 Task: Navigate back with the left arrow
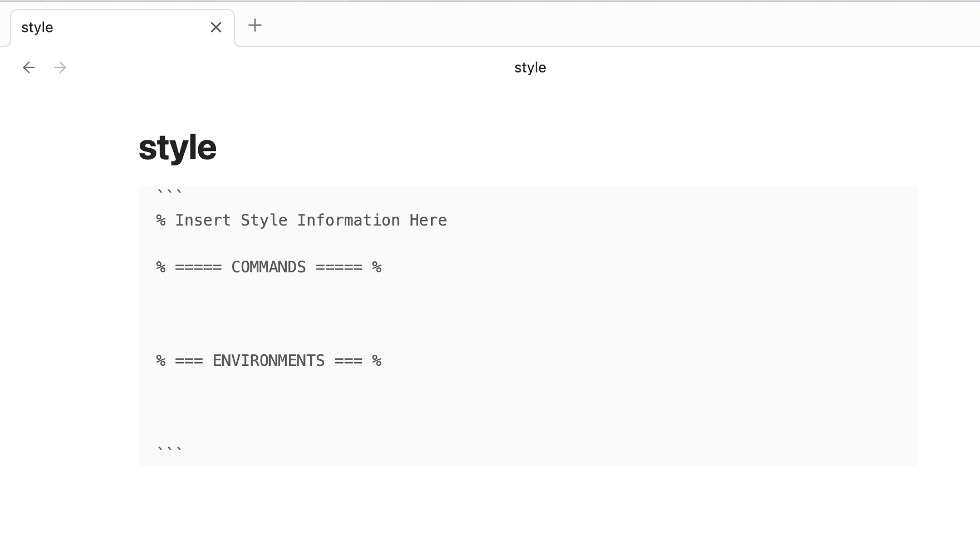click(29, 67)
